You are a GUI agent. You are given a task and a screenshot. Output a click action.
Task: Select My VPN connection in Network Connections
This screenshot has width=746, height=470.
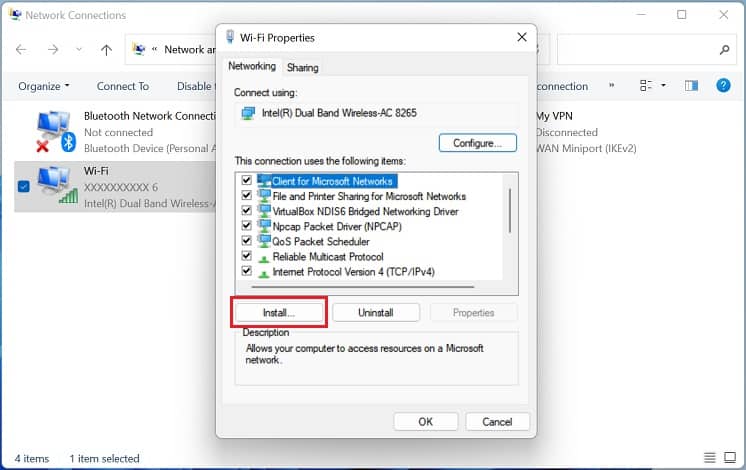(586, 132)
